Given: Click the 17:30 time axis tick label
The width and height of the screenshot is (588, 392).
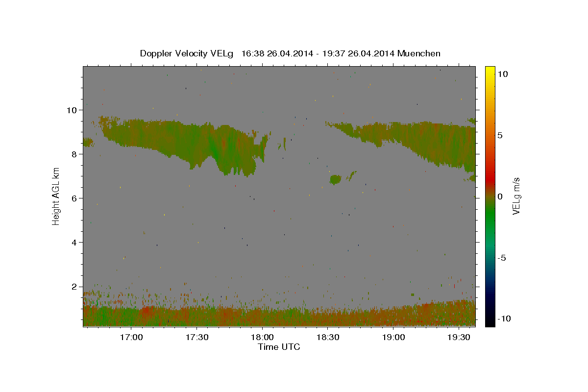Looking at the screenshot, I should tap(196, 338).
